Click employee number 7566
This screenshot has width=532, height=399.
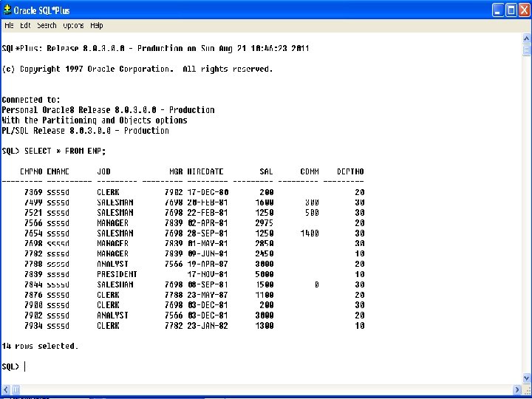(33, 223)
